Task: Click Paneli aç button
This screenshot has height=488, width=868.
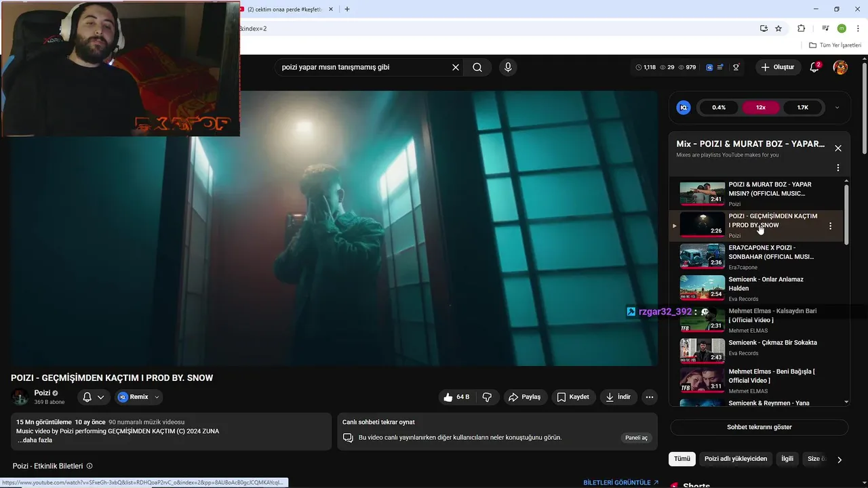Action: [636, 438]
